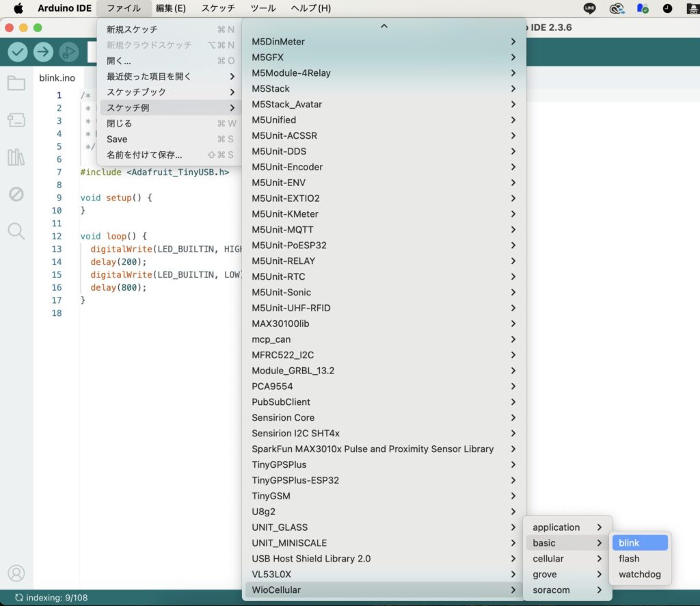The width and height of the screenshot is (700, 606).
Task: Choose 閉じる from the file menu
Action: pyautogui.click(x=170, y=124)
